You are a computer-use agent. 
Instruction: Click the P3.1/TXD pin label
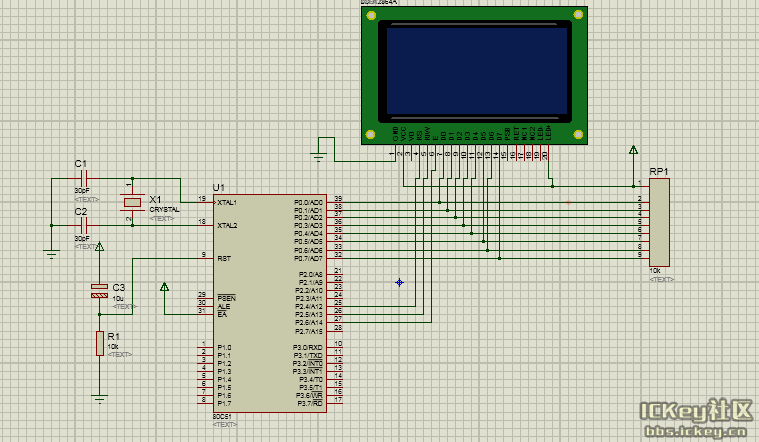click(x=308, y=356)
